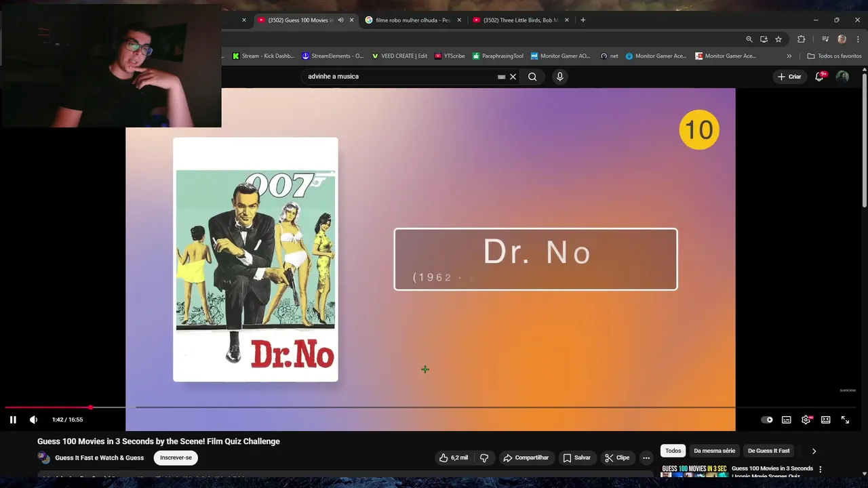Open Stream - Kick Dashboard bookmark
The width and height of the screenshot is (868, 488).
[263, 56]
